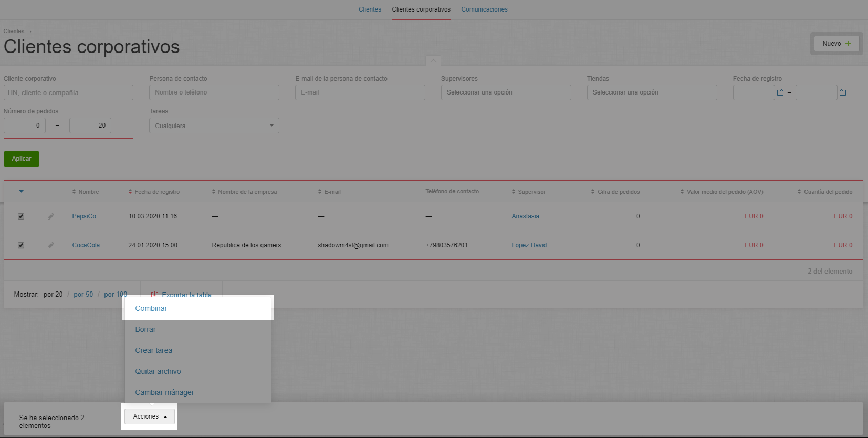Open the PepsiCo client link
Viewport: 868px width, 438px height.
click(x=84, y=216)
